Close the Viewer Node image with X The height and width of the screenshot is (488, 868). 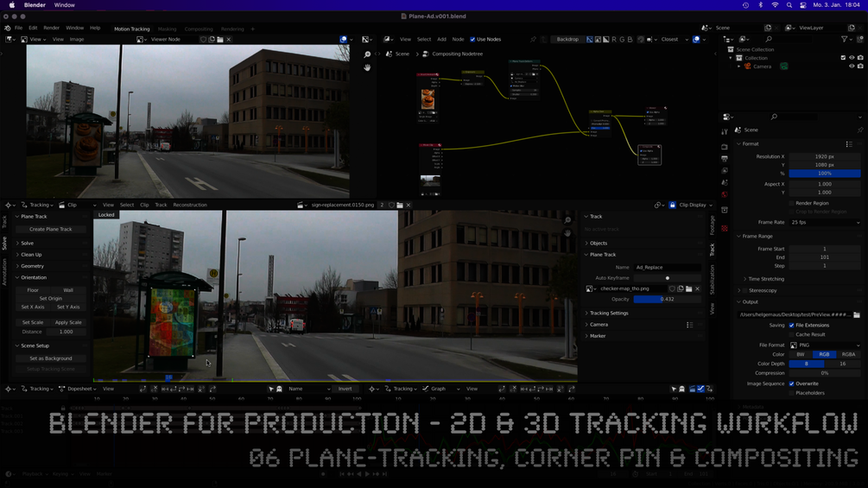point(229,39)
